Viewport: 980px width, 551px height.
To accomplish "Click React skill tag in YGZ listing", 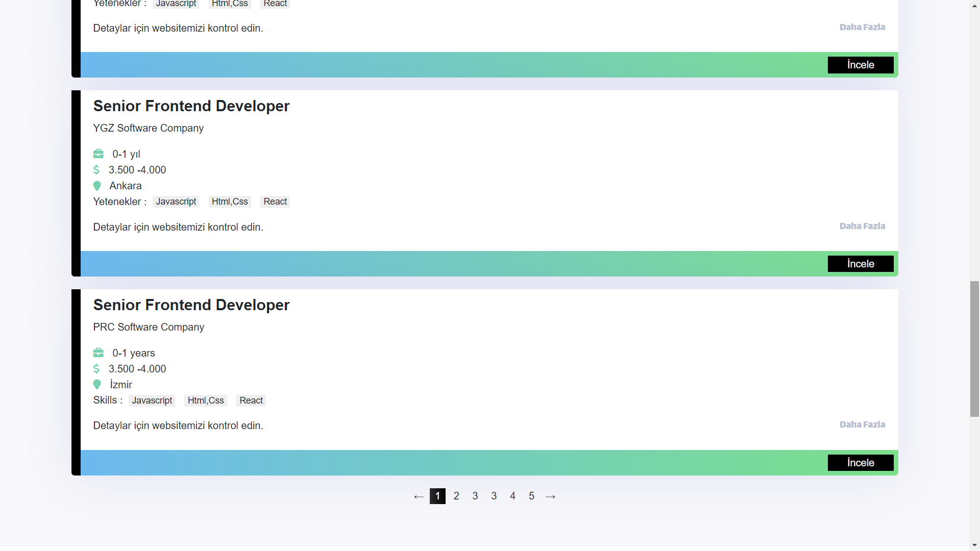I will 275,202.
